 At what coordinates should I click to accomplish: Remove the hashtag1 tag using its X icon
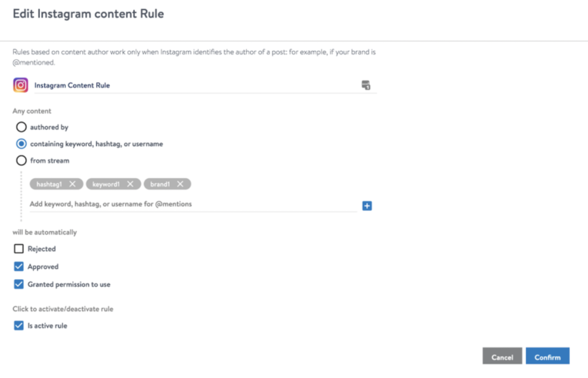click(x=72, y=184)
